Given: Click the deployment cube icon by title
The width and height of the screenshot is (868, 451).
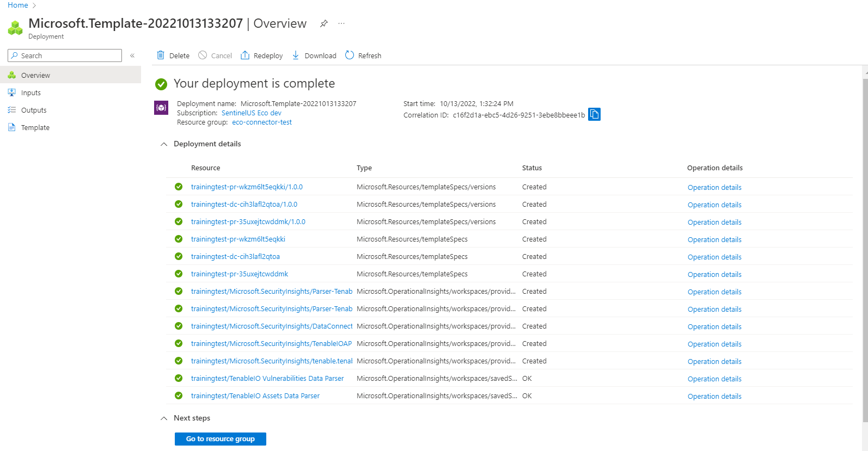Looking at the screenshot, I should (15, 27).
